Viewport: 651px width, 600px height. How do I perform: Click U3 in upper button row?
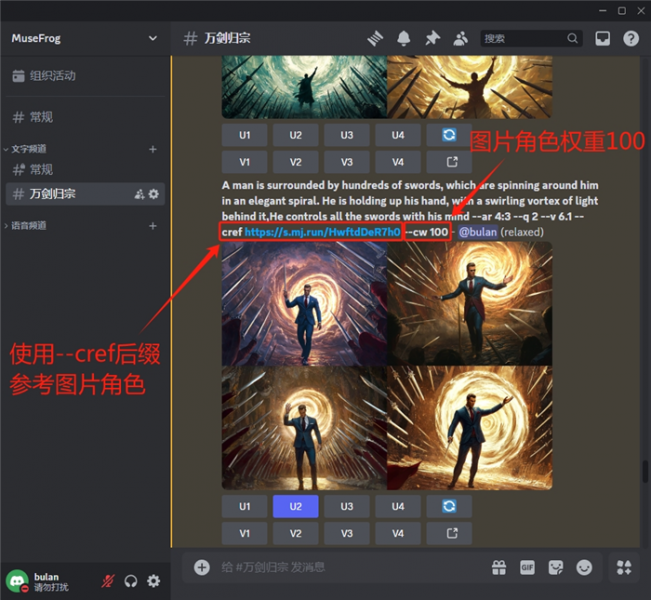point(347,135)
